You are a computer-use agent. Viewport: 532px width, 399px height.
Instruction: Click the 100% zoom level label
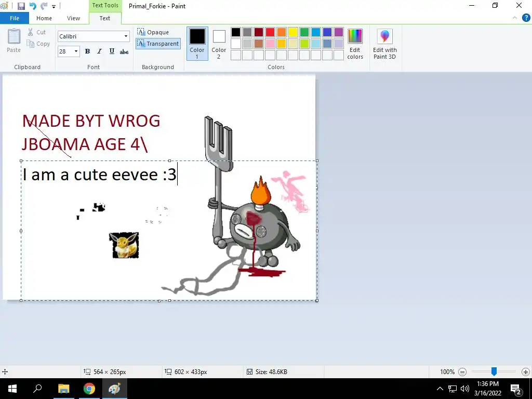click(447, 372)
